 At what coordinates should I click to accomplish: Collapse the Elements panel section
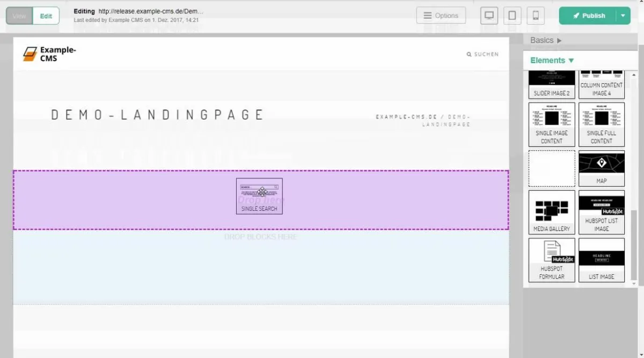(552, 61)
